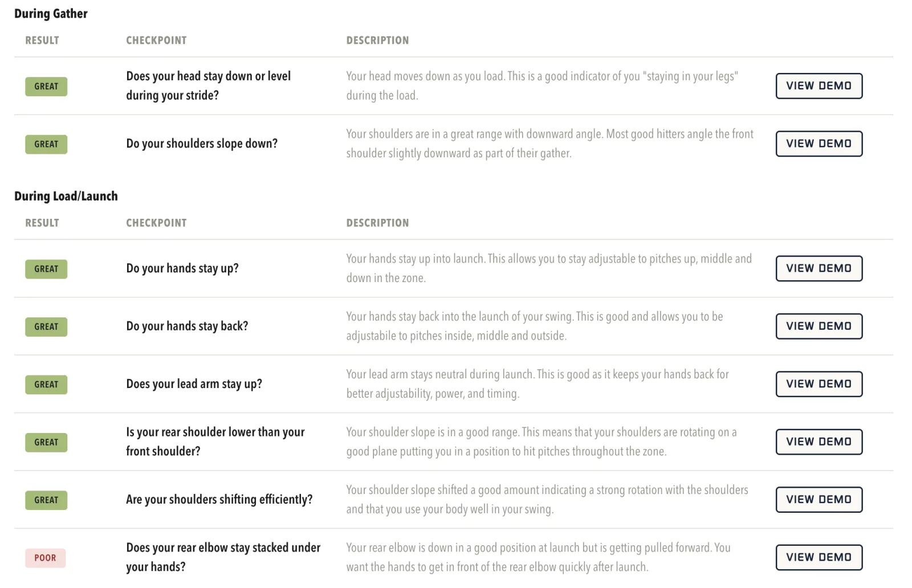
Task: Click the During Gather section heading
Action: [x=51, y=14]
